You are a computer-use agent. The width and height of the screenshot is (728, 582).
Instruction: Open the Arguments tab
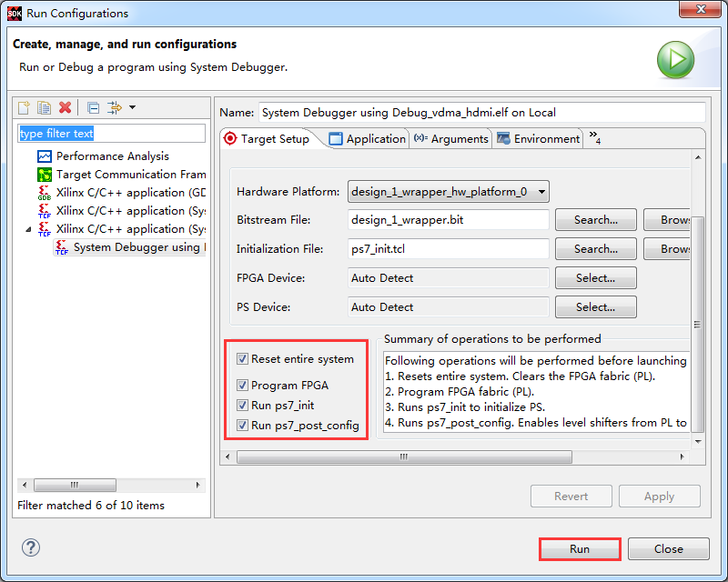pyautogui.click(x=450, y=139)
